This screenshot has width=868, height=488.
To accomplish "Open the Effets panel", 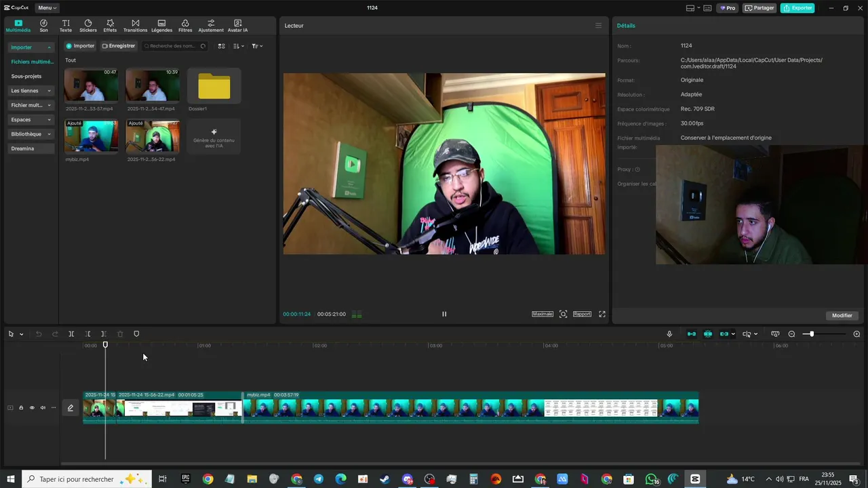I will pos(110,26).
